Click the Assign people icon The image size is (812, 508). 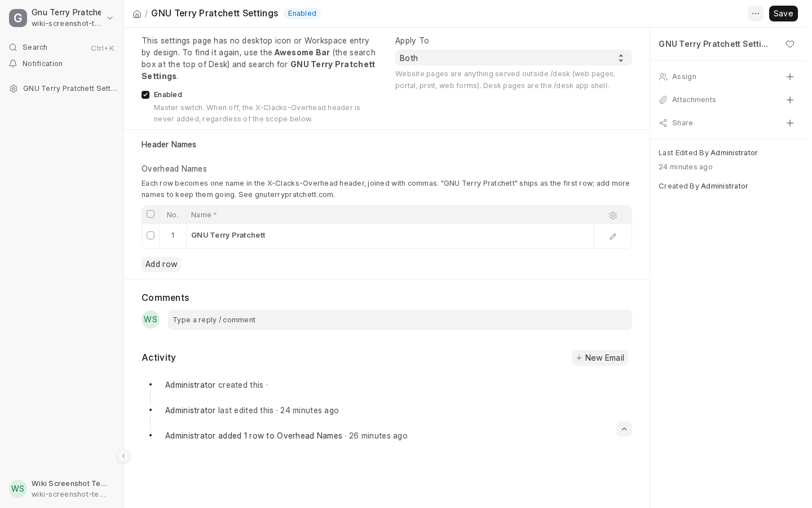click(x=663, y=77)
